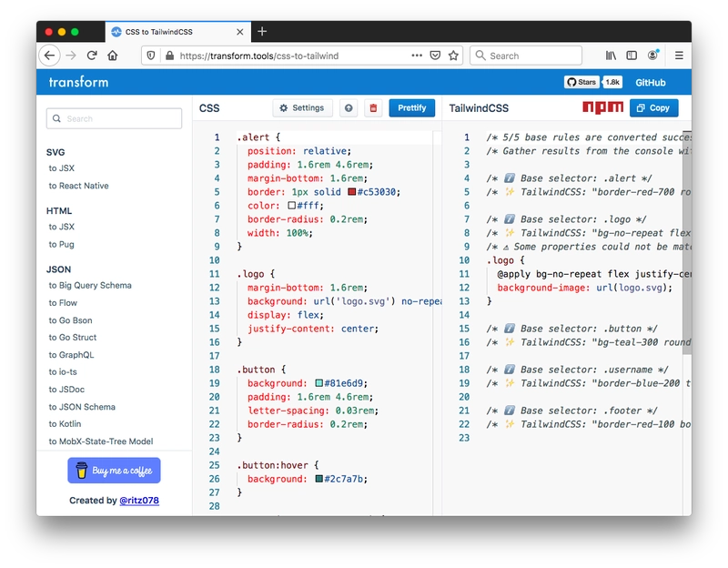Click the Prettify button

click(412, 108)
